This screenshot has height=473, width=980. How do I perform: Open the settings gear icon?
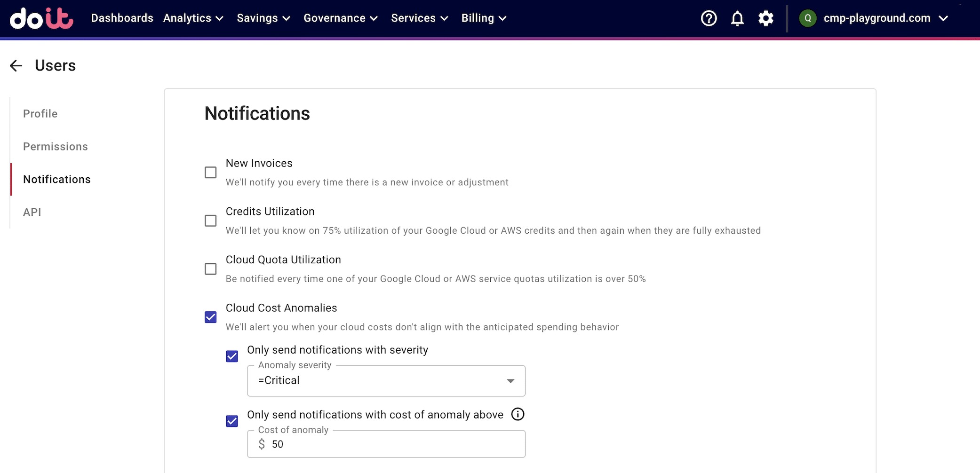[x=766, y=18]
